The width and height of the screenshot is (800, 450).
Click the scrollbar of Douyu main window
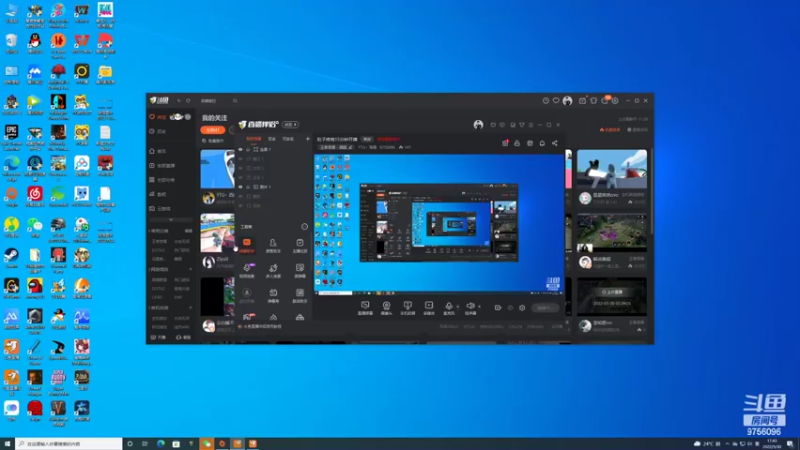[x=652, y=191]
